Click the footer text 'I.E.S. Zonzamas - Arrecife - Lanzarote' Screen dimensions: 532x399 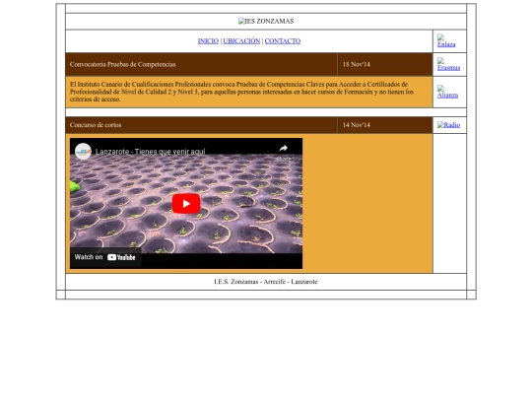click(x=266, y=282)
